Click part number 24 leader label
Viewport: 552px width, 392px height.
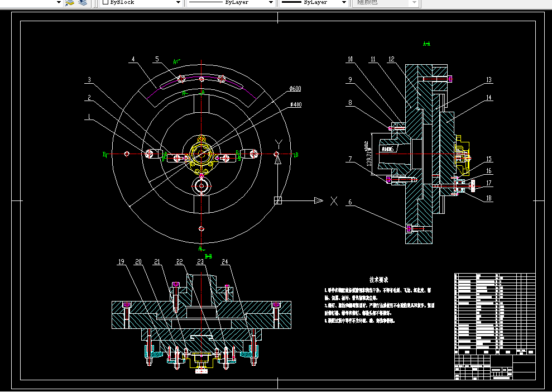[x=224, y=262]
